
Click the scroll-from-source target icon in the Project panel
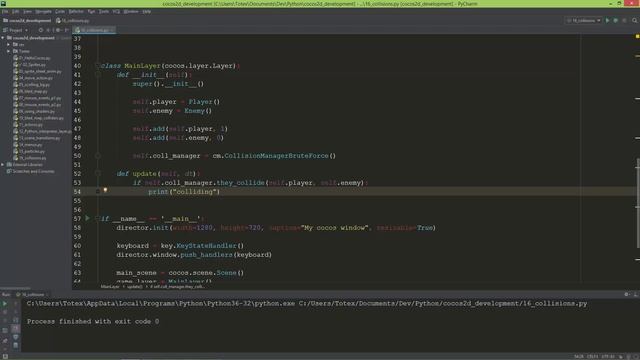pyautogui.click(x=40, y=30)
